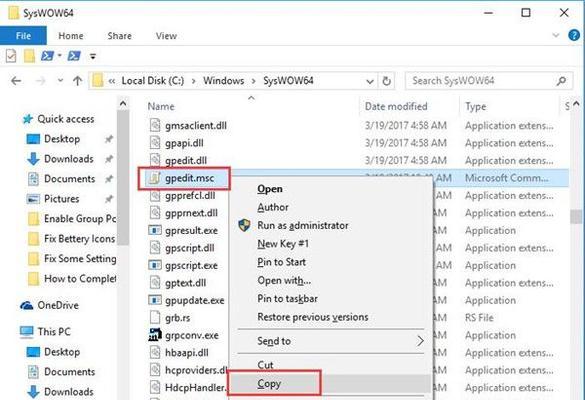Click the first PowerShell icon in quick access toolbar
This screenshot has width=585, height=400.
47,56
